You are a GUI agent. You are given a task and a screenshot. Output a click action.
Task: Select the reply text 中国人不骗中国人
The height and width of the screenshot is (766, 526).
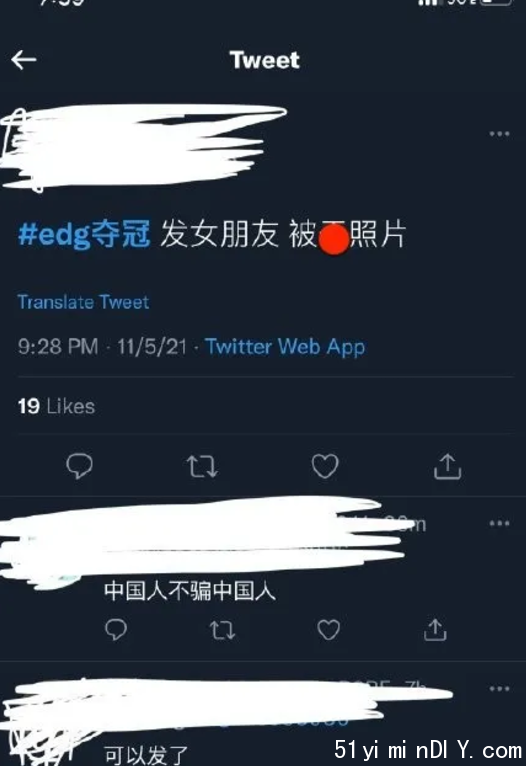189,590
